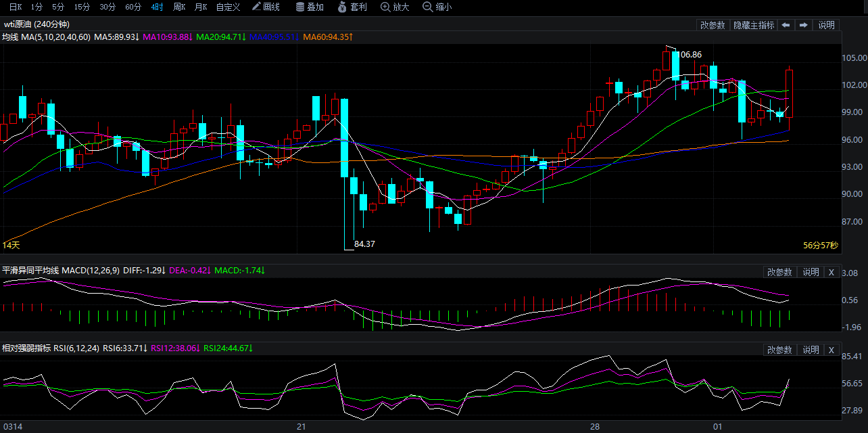Click the 84.37 low price marker
This screenshot has width=868, height=433.
(364, 244)
